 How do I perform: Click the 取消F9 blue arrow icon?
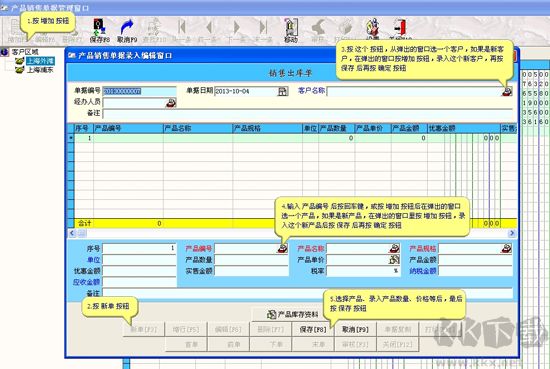click(127, 27)
